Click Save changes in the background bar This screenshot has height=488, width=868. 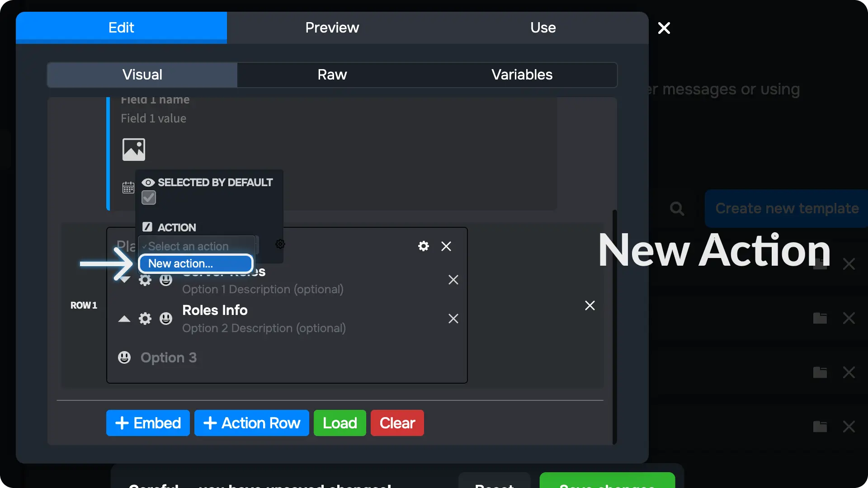(x=607, y=480)
